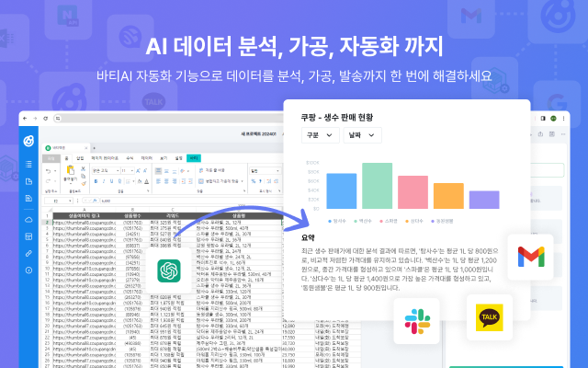Screen dimensions: 588x368
Task: Open the list icon in the blue sidebar
Action: click(x=28, y=164)
